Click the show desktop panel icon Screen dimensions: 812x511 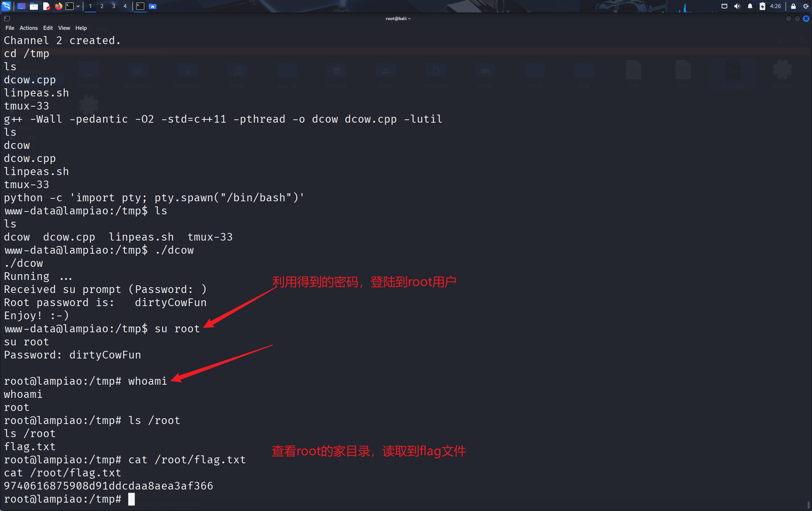pyautogui.click(x=21, y=6)
